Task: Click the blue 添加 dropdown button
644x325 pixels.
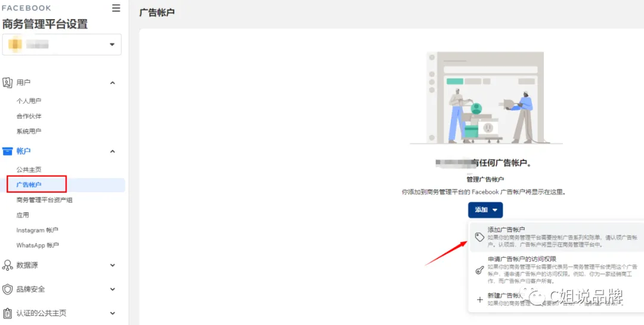Action: pyautogui.click(x=485, y=210)
